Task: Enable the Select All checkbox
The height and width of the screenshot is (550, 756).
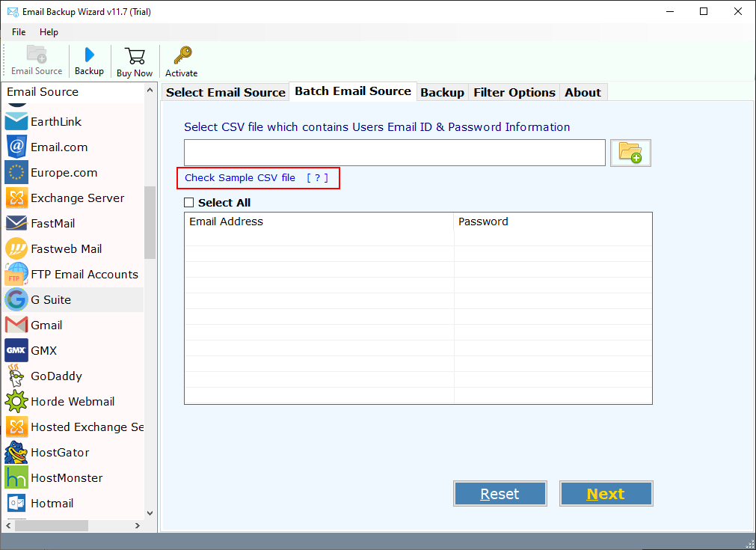Action: [x=189, y=203]
